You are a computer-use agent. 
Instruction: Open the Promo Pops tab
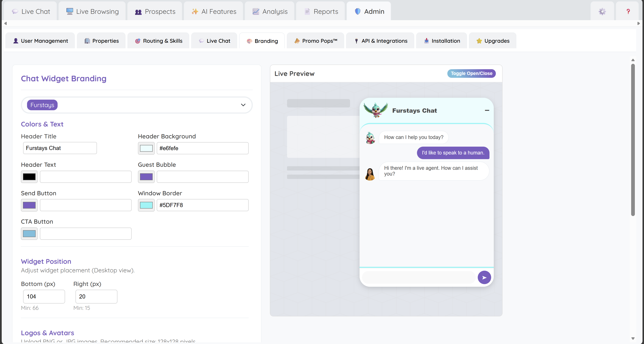[316, 41]
